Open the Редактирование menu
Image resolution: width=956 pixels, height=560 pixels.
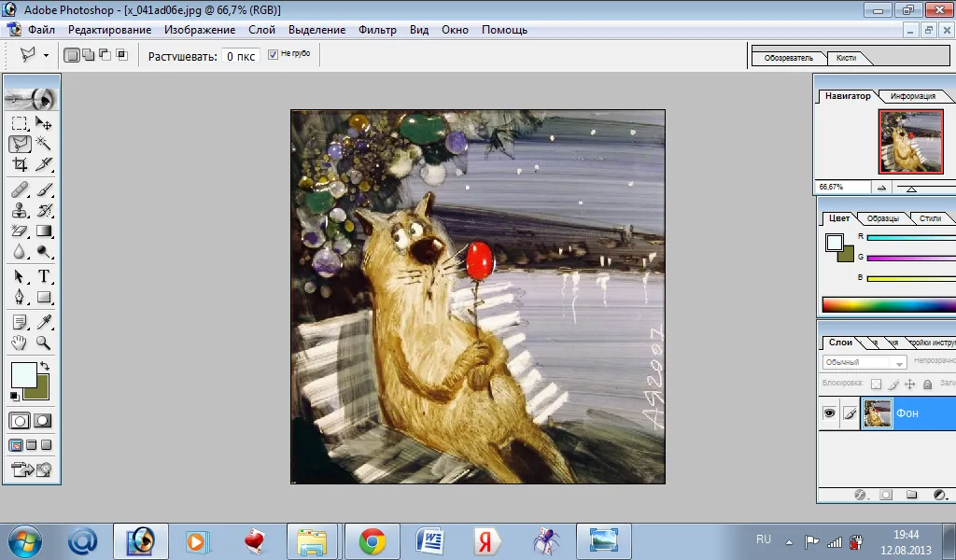coord(110,30)
